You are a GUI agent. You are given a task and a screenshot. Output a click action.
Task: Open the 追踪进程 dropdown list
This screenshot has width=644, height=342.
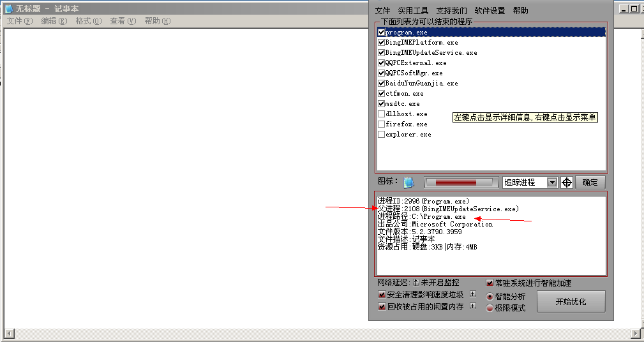[553, 182]
